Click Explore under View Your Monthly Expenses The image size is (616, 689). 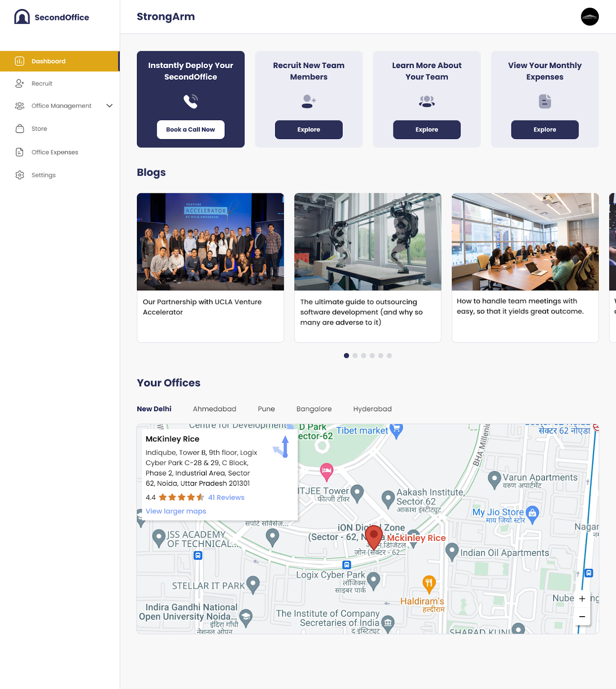(x=545, y=130)
